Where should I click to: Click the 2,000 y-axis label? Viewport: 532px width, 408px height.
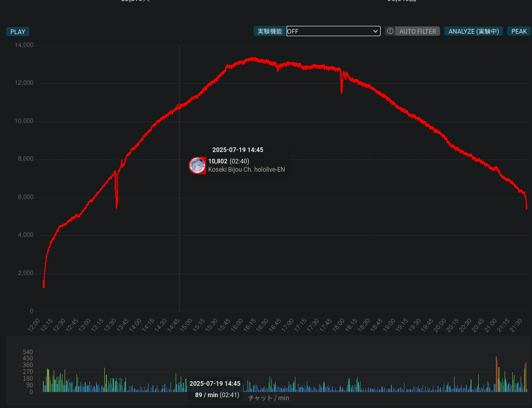[x=25, y=273]
